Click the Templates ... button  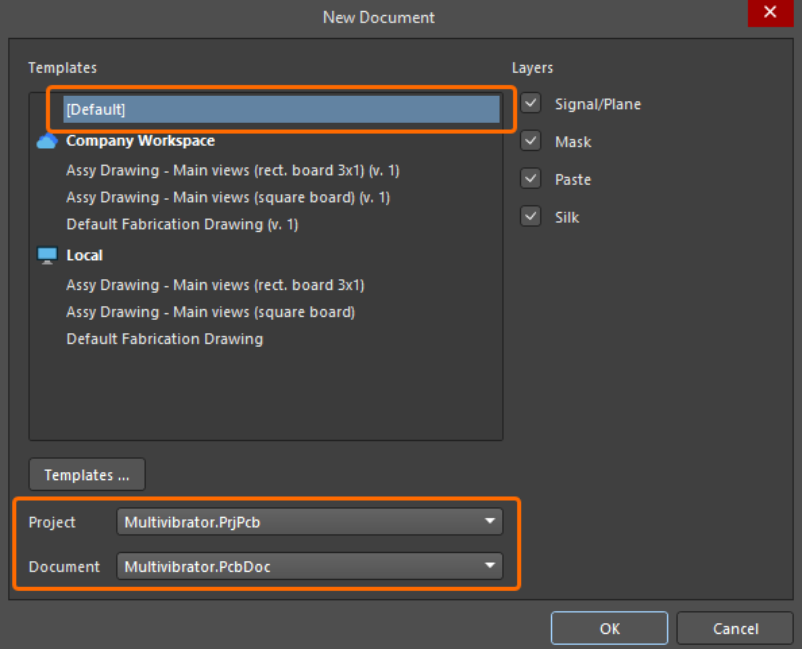[87, 475]
